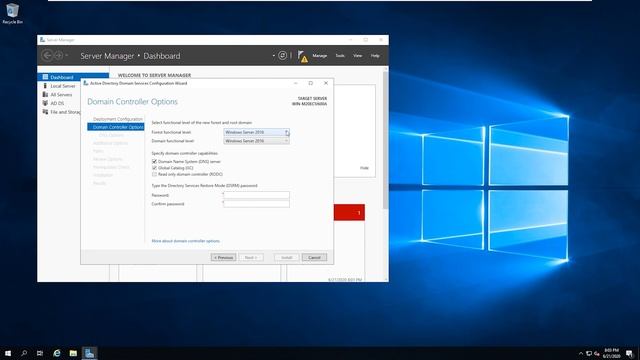
Task: Minimize the AD DS Configuration Wizard window
Action: point(296,83)
